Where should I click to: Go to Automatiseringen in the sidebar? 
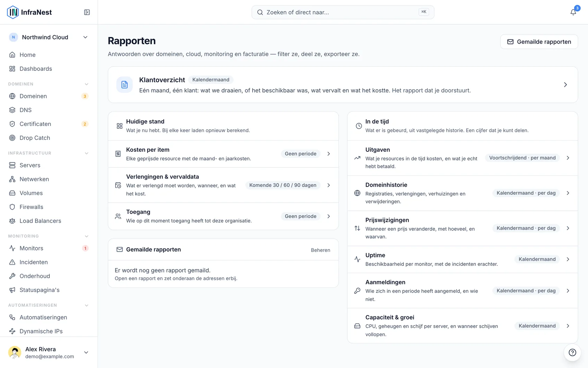[x=49, y=317]
